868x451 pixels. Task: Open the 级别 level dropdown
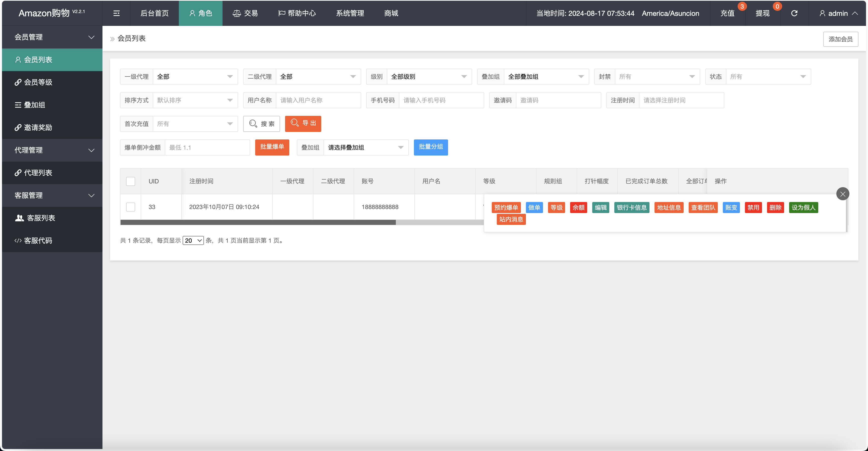point(429,77)
